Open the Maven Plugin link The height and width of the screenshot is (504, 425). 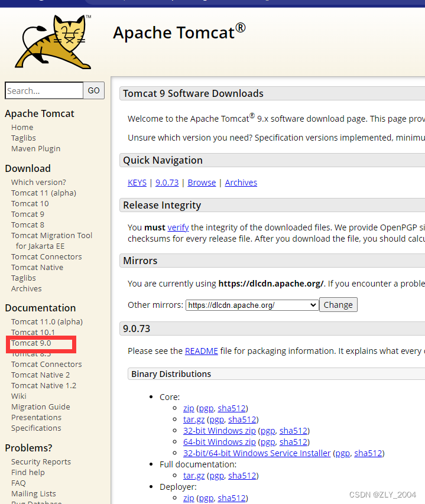tap(35, 148)
